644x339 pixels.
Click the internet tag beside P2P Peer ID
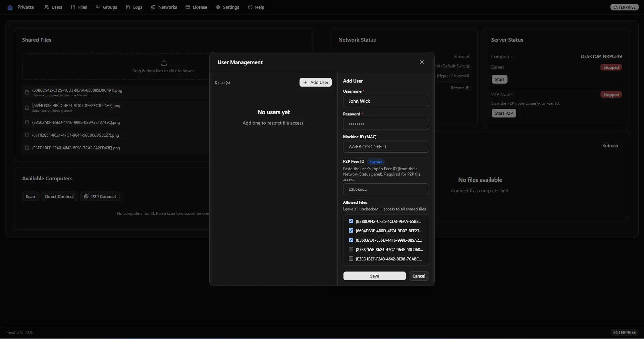point(376,161)
